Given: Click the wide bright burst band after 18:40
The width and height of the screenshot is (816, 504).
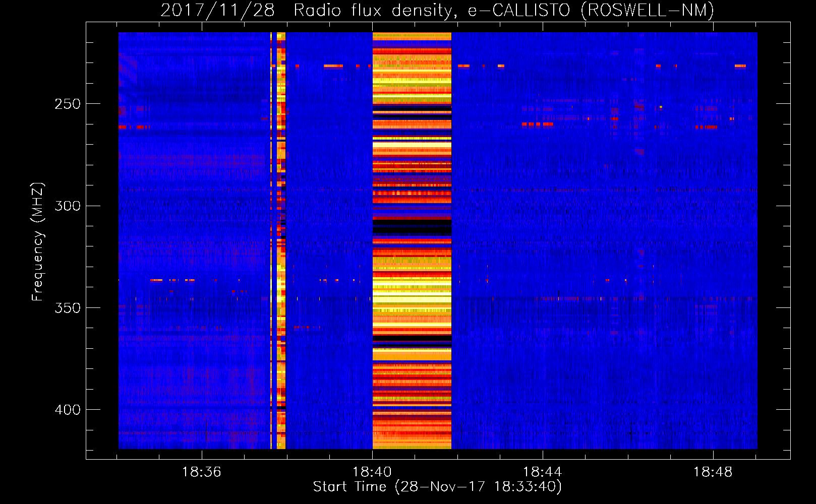Looking at the screenshot, I should 412,240.
